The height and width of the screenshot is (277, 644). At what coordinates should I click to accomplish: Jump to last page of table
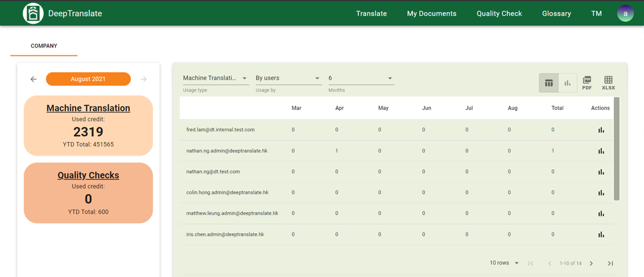coord(610,263)
